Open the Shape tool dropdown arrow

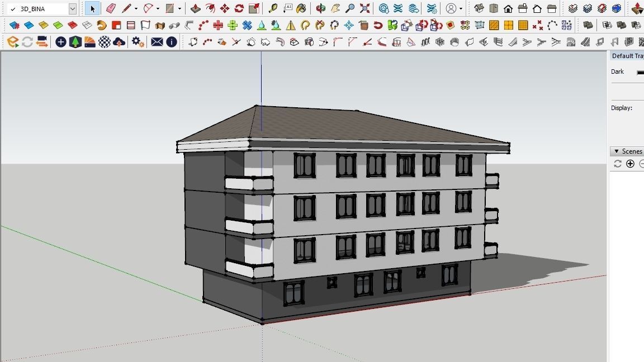click(179, 8)
